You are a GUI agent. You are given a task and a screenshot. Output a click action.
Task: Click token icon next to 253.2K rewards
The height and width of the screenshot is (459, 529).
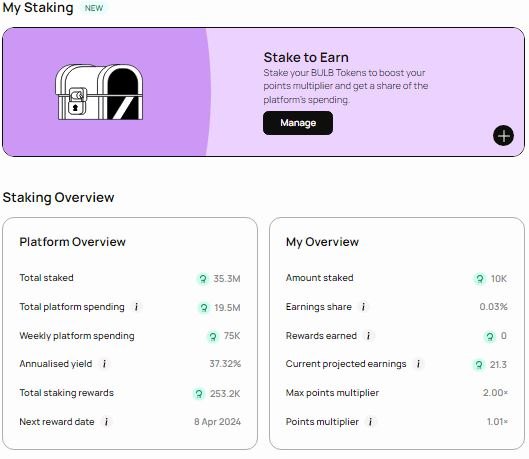(199, 394)
